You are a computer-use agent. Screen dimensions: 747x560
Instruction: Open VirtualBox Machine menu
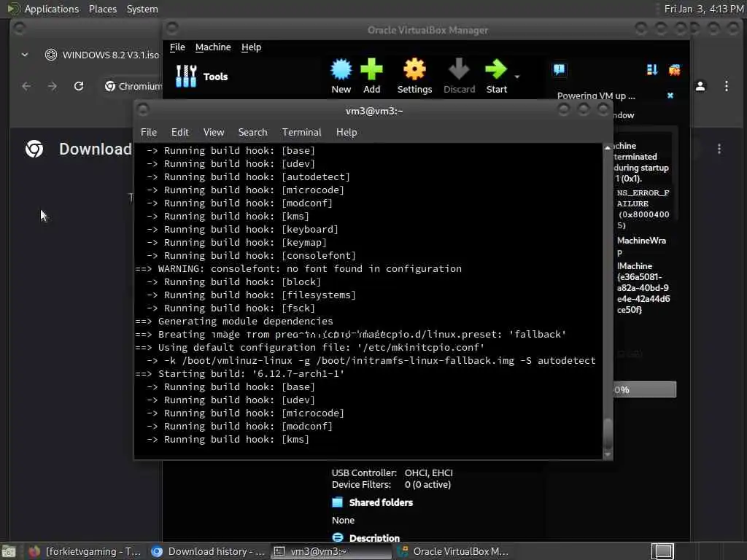click(213, 47)
